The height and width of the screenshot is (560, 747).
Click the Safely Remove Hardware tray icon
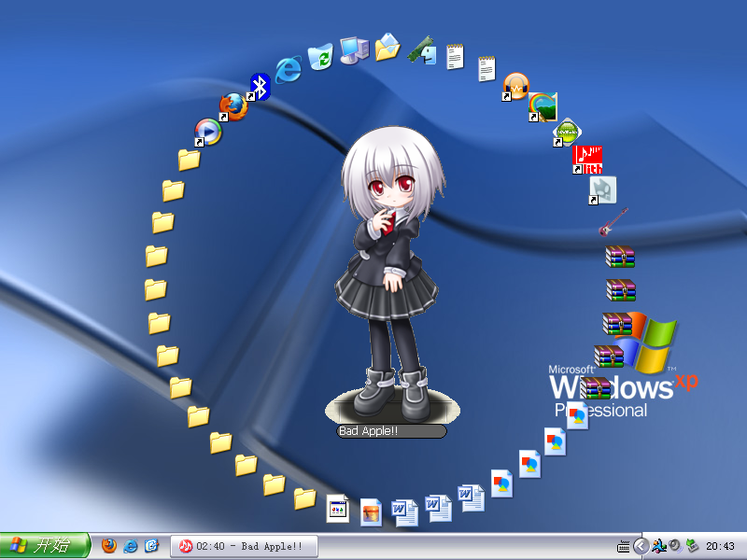[692, 546]
